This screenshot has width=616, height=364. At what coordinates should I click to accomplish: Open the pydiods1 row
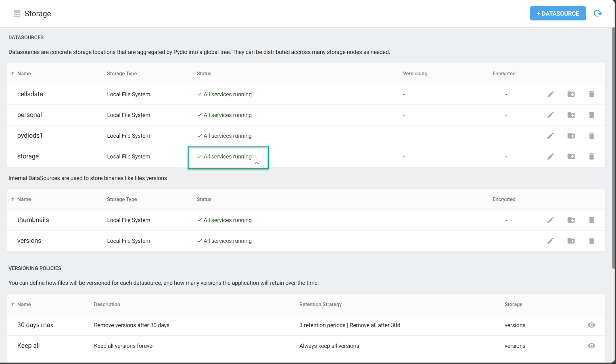[306, 136]
